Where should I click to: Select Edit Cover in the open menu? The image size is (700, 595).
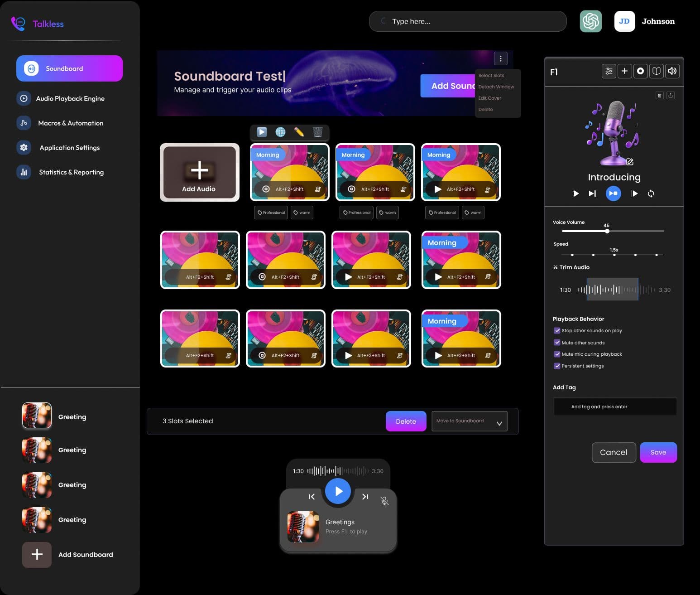[x=489, y=98]
